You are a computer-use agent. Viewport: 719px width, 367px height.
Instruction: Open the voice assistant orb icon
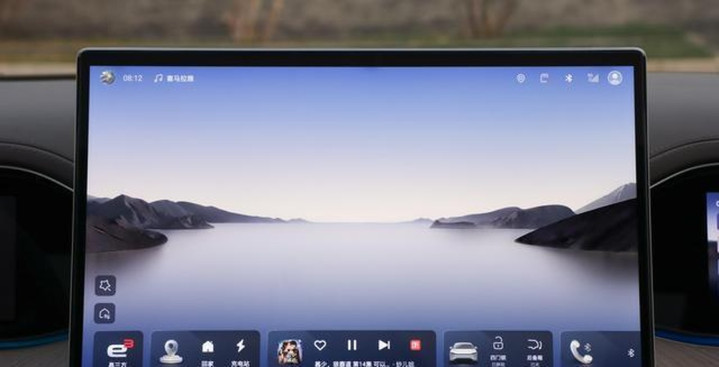pos(107,78)
